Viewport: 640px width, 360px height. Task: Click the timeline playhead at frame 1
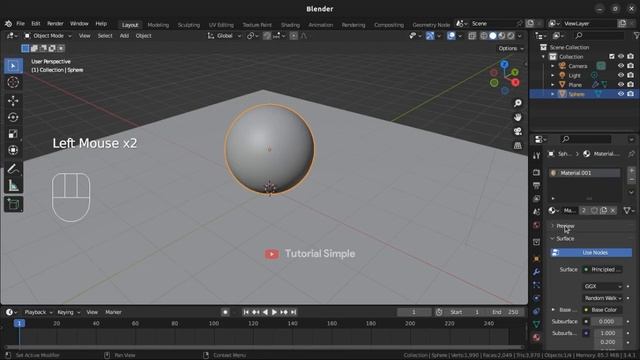pyautogui.click(x=19, y=323)
